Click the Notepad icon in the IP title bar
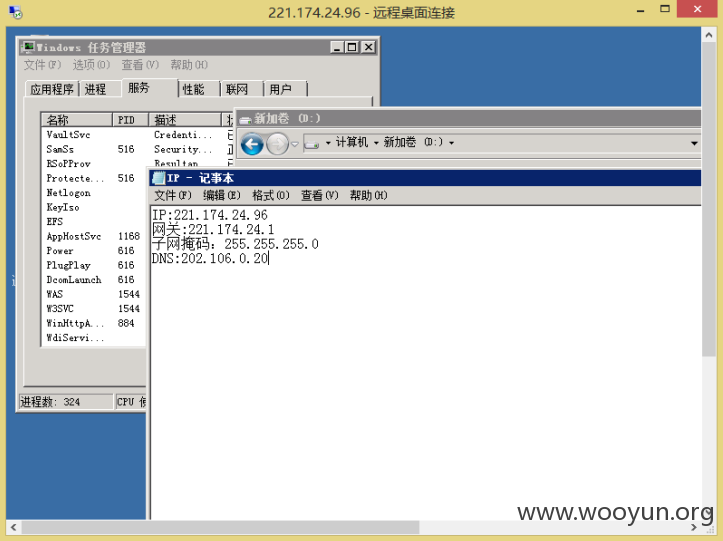Screen dimensions: 723x541 pyautogui.click(x=158, y=178)
